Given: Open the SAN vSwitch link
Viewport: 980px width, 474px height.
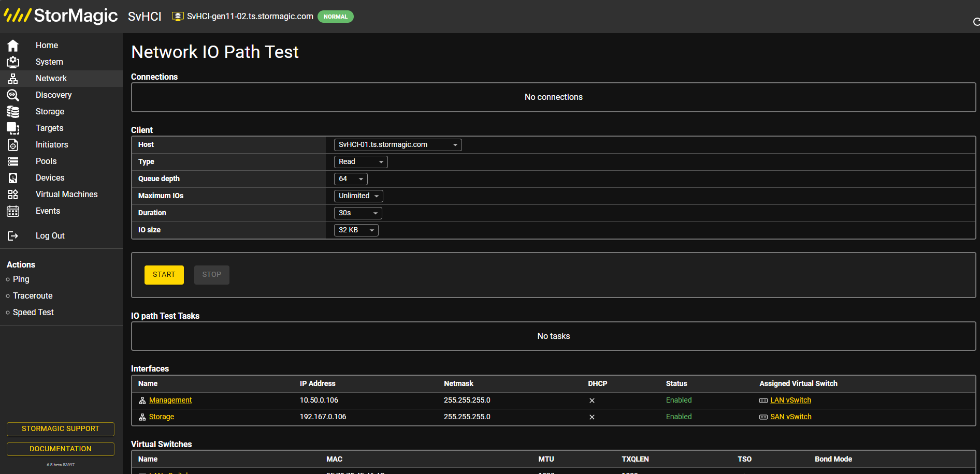Looking at the screenshot, I should click(790, 417).
